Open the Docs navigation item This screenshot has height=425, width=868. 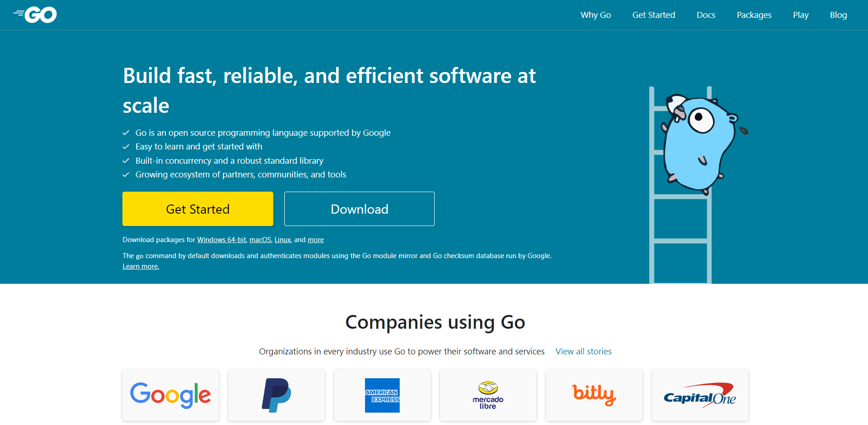point(706,15)
